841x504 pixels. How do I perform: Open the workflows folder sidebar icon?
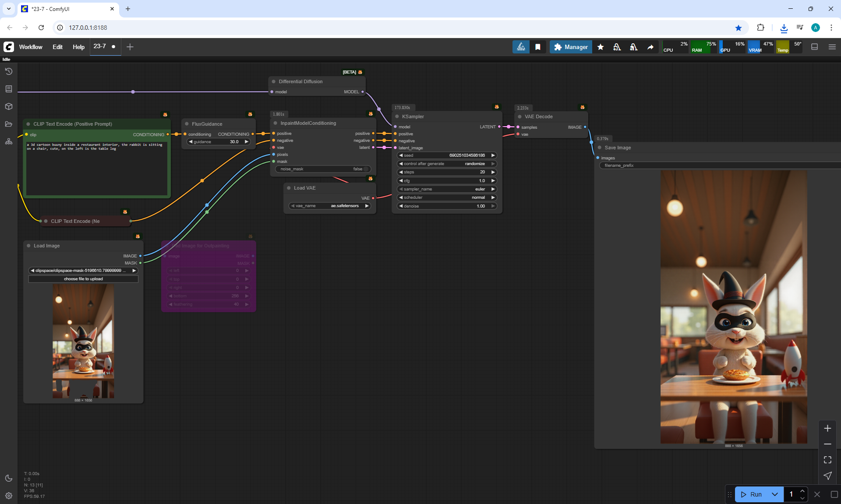point(8,124)
